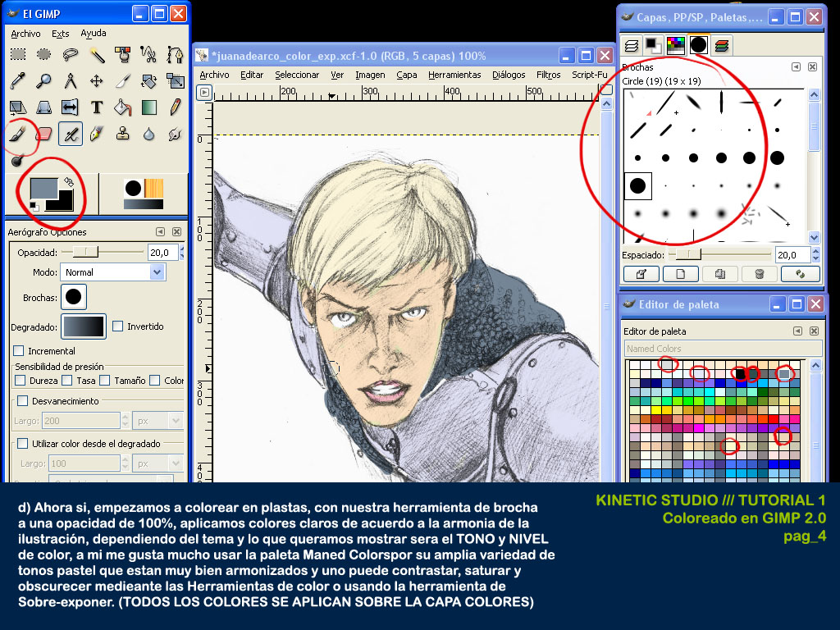Open Desvanecimiento Largo px unit dropdown
The image size is (840, 630).
pos(158,421)
